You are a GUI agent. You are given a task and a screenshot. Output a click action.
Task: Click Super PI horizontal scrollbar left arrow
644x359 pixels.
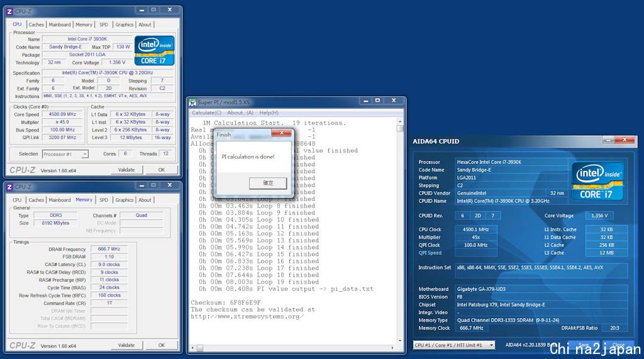tap(192, 348)
